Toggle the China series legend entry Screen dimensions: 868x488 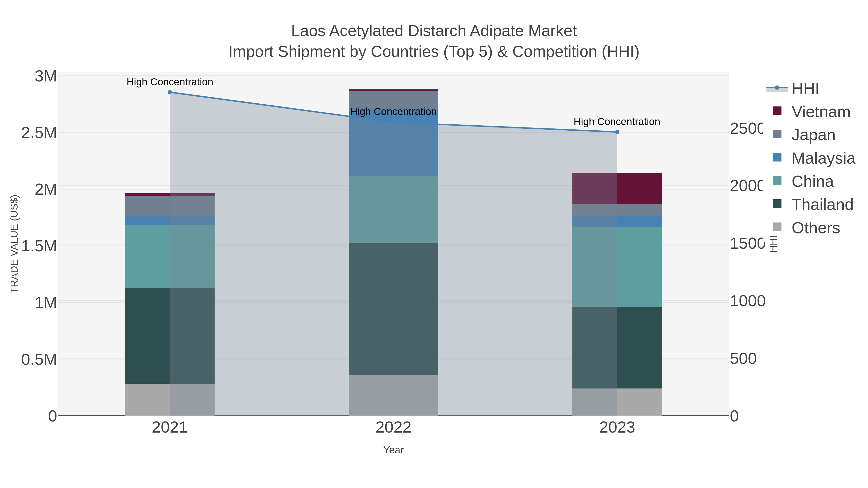(803, 181)
